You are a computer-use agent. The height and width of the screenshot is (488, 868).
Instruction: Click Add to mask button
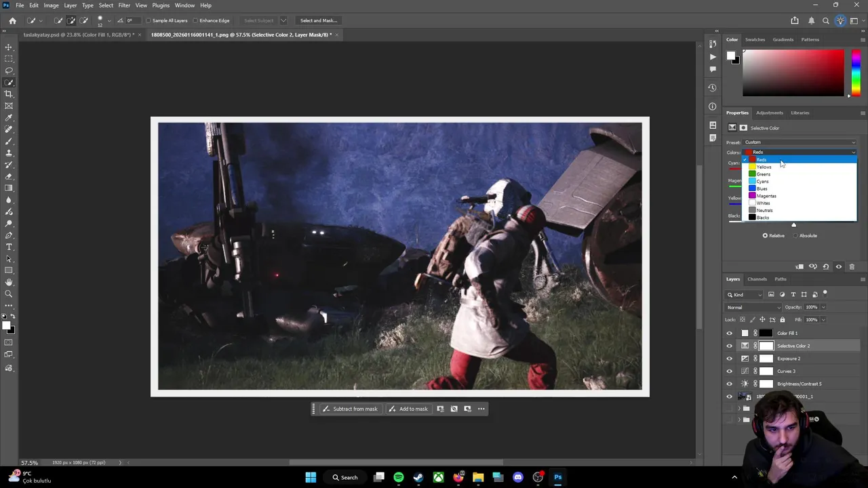[408, 409]
